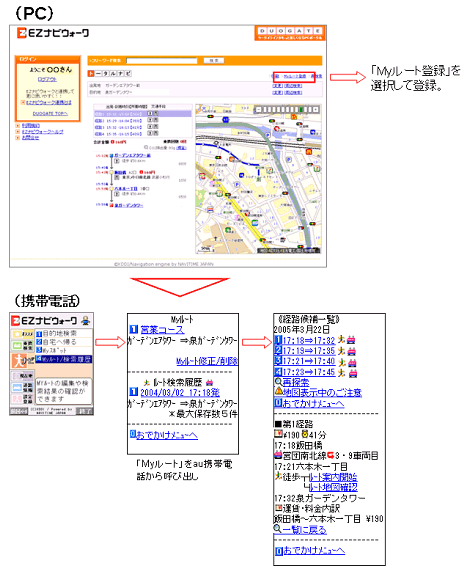The image size is (470, 570).
Task: Open the ルート地図確認 link
Action: (x=333, y=487)
